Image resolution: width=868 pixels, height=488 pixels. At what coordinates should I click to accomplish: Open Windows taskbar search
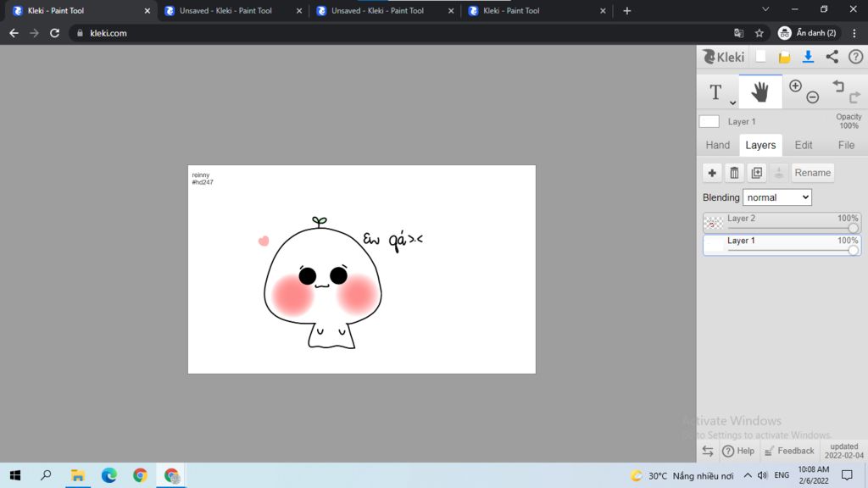47,475
